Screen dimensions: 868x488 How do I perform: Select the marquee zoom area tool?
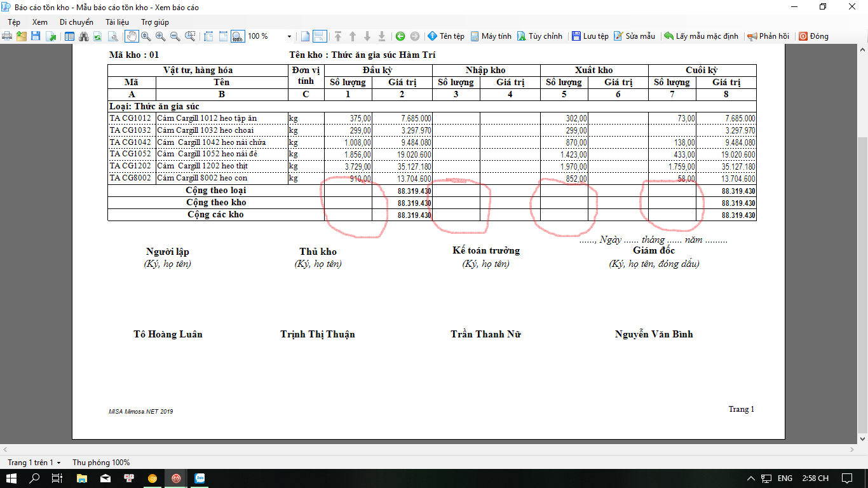(x=190, y=36)
